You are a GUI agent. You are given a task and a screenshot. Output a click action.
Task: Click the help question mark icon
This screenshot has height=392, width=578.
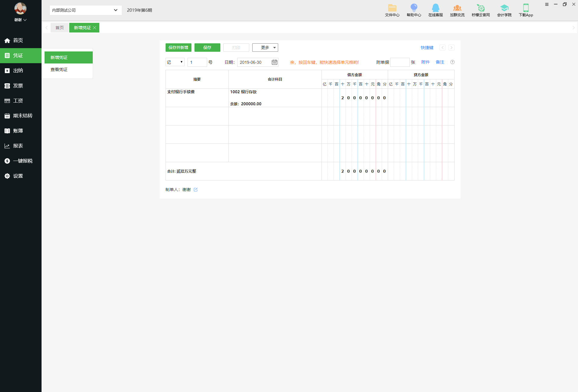click(x=452, y=62)
